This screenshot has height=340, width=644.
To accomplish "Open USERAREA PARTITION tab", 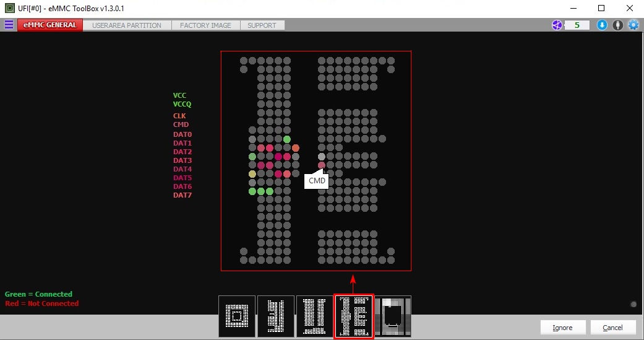I will pos(127,25).
